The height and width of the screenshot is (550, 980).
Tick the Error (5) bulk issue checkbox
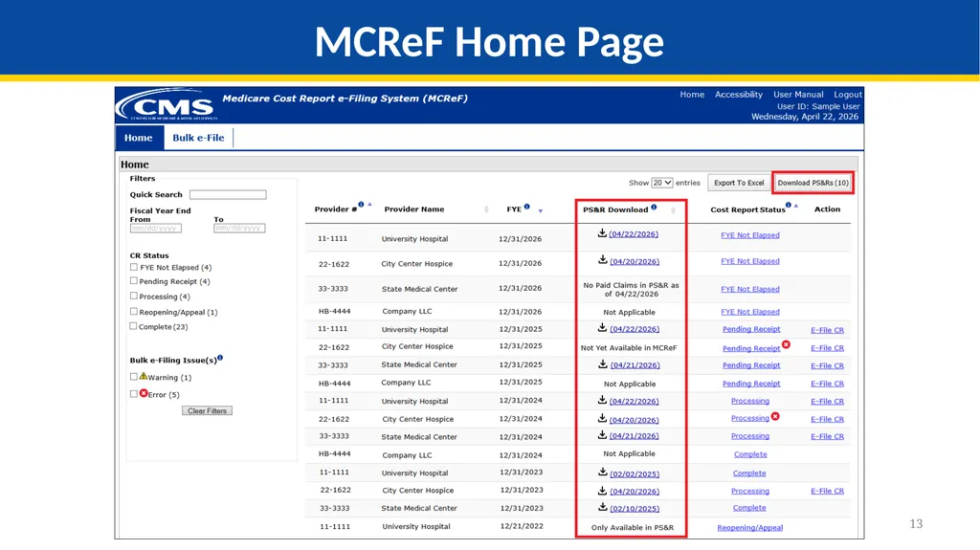(x=134, y=394)
